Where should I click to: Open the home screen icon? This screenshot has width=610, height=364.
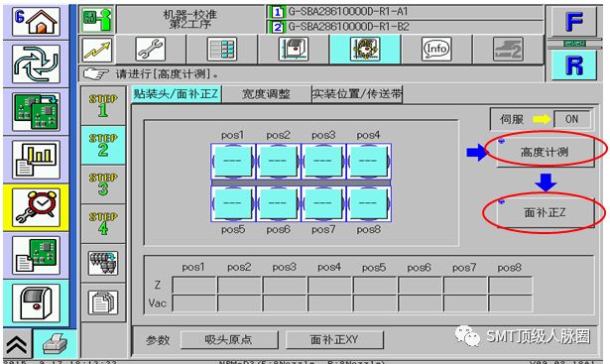coord(36,22)
